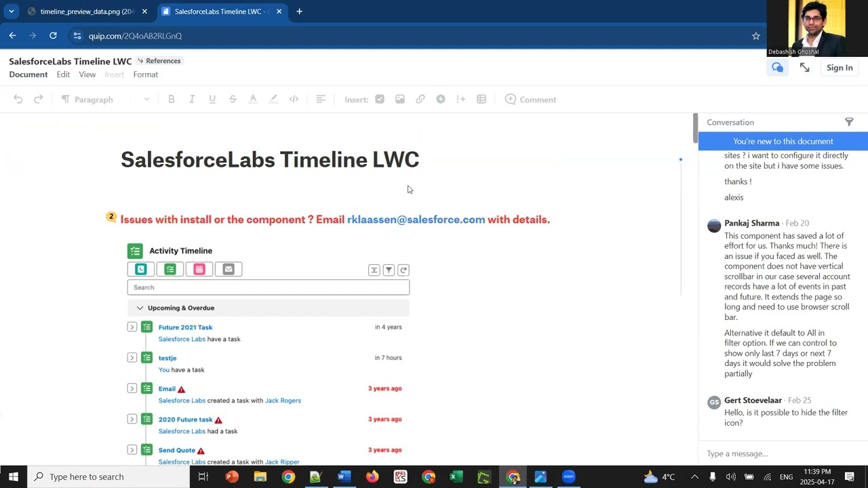
Task: Open Excel from the taskbar
Action: (456, 476)
